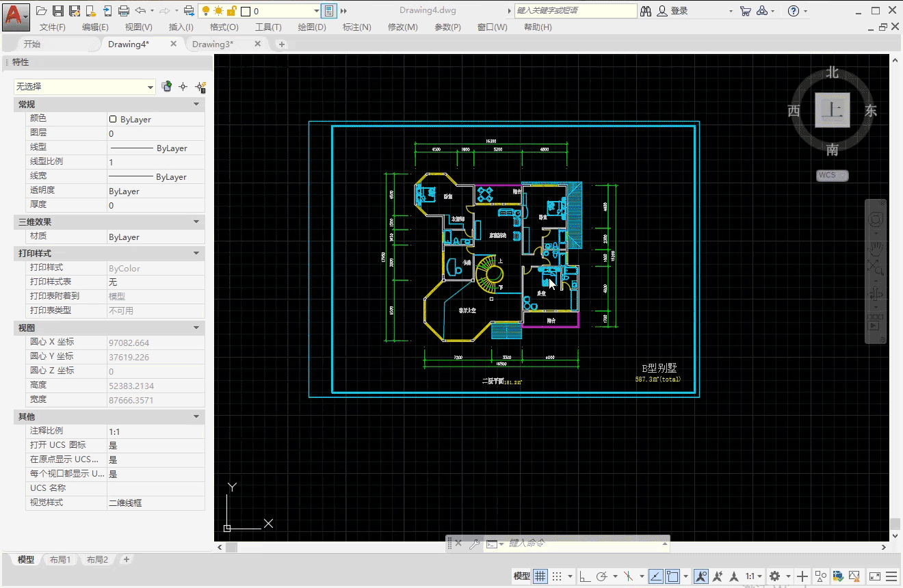903x588 pixels.
Task: Open the 标注(N) menu
Action: coord(356,27)
